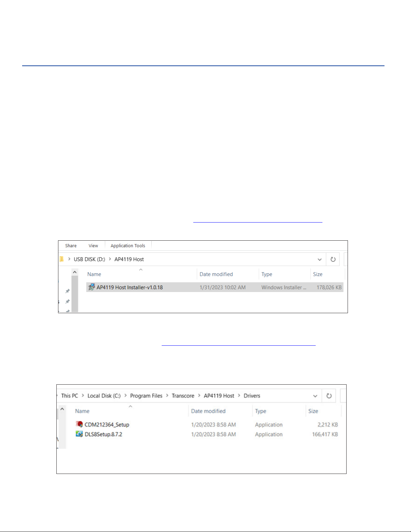Screen dimensions: 411x532
Task: Click the AP4119 Host Installer file icon
Action: 91,287
